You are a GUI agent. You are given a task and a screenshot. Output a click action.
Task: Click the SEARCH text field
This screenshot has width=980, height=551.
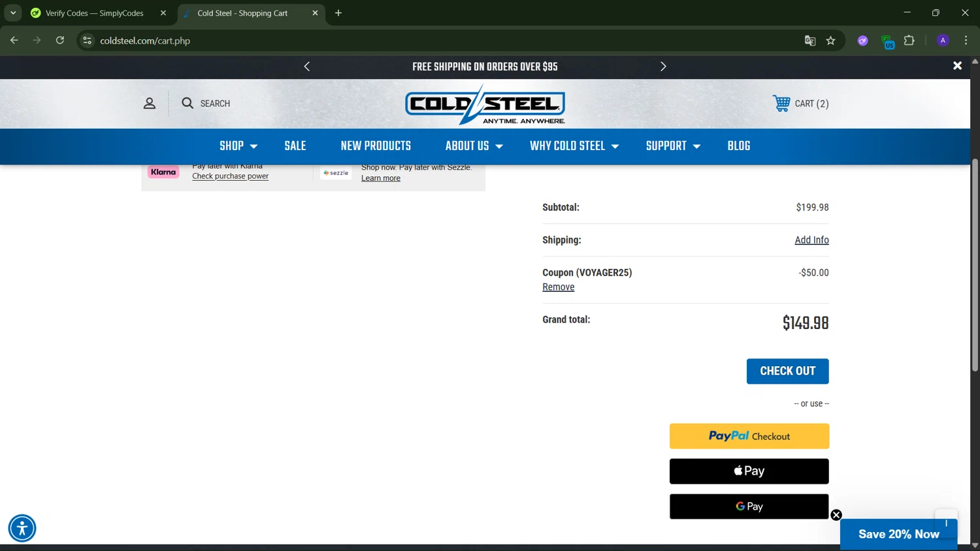click(x=215, y=103)
